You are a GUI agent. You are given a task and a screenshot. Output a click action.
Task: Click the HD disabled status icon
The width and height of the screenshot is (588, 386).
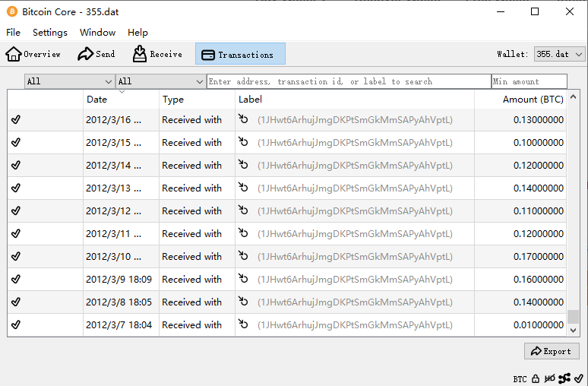[x=549, y=378]
